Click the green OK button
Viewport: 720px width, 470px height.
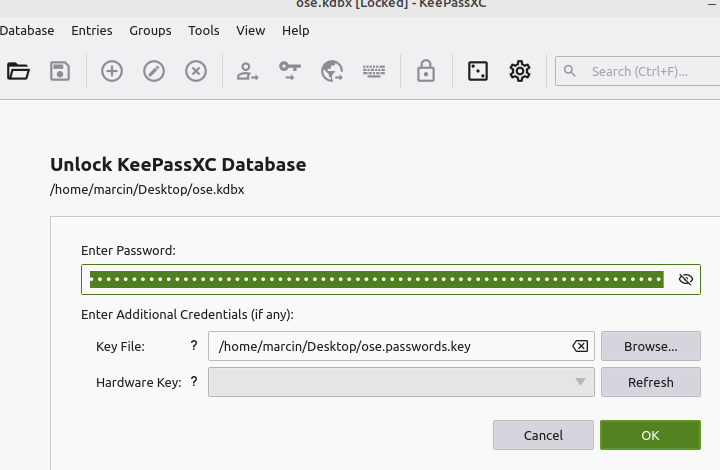coord(650,435)
